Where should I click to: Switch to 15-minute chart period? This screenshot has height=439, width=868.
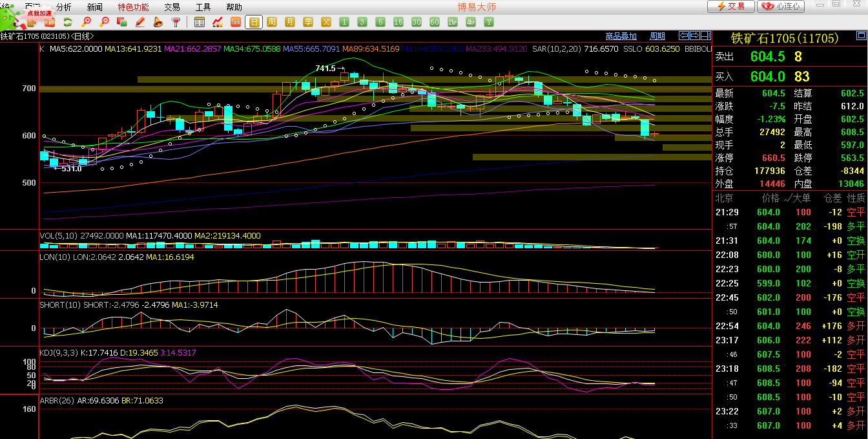(398, 22)
